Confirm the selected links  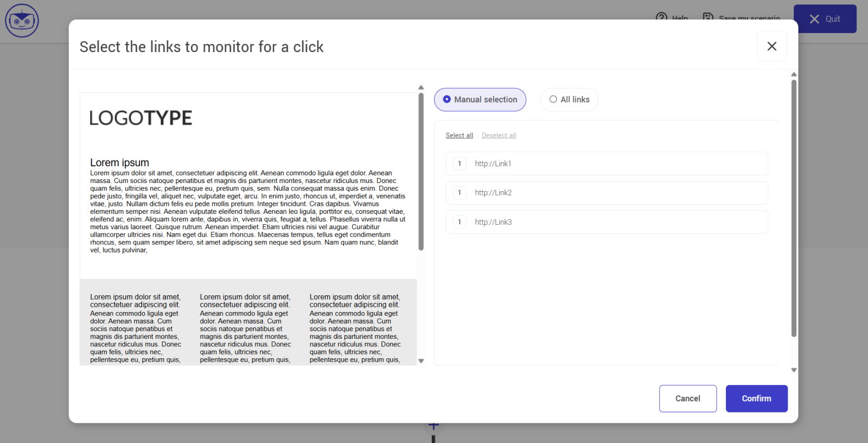(756, 398)
